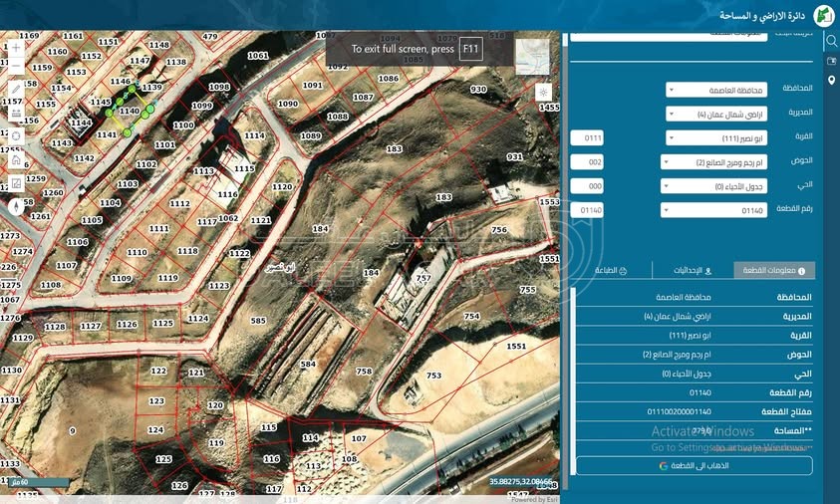Click the village code field showing 0111

(x=588, y=137)
